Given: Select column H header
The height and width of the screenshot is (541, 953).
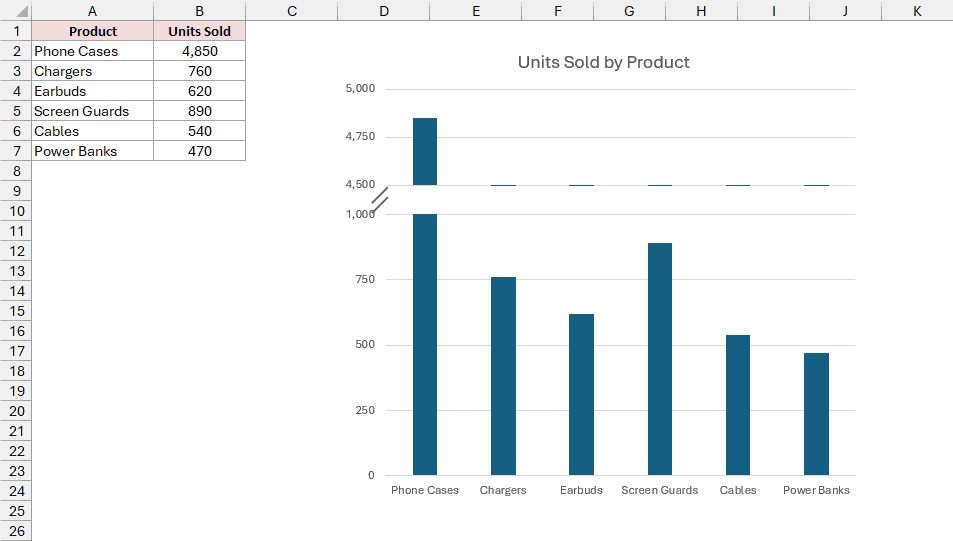Looking at the screenshot, I should coord(701,10).
